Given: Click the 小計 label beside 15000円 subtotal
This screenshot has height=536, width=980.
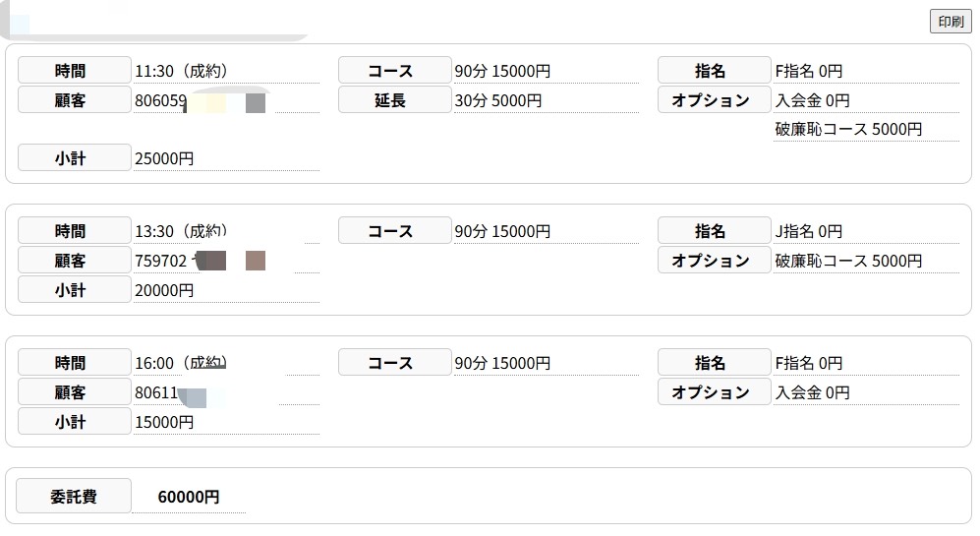Looking at the screenshot, I should pyautogui.click(x=74, y=422).
